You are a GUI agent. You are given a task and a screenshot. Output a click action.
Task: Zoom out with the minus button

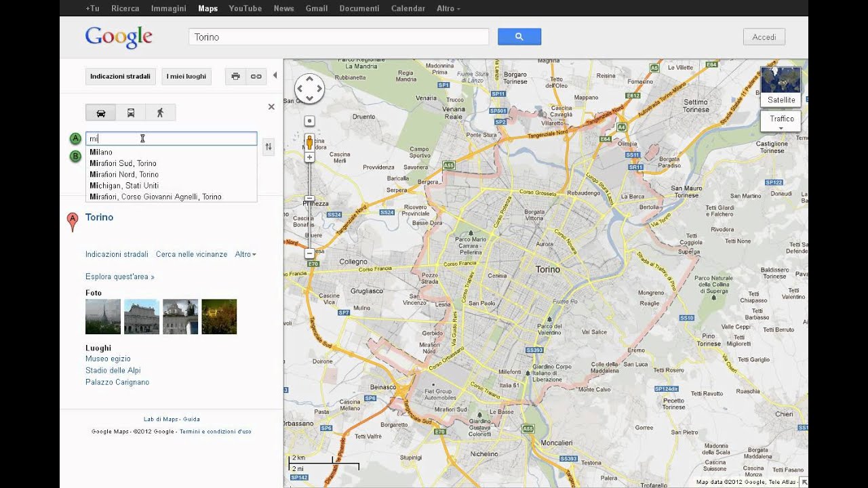309,253
